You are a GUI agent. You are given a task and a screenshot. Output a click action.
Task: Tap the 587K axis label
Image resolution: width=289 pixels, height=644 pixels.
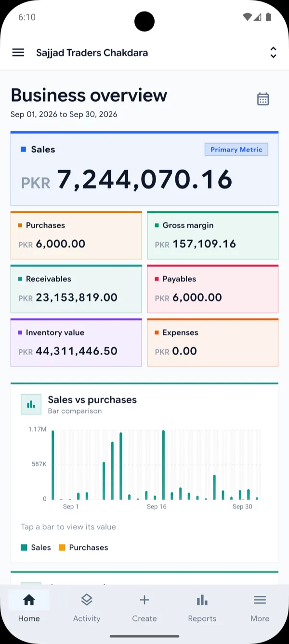click(39, 464)
